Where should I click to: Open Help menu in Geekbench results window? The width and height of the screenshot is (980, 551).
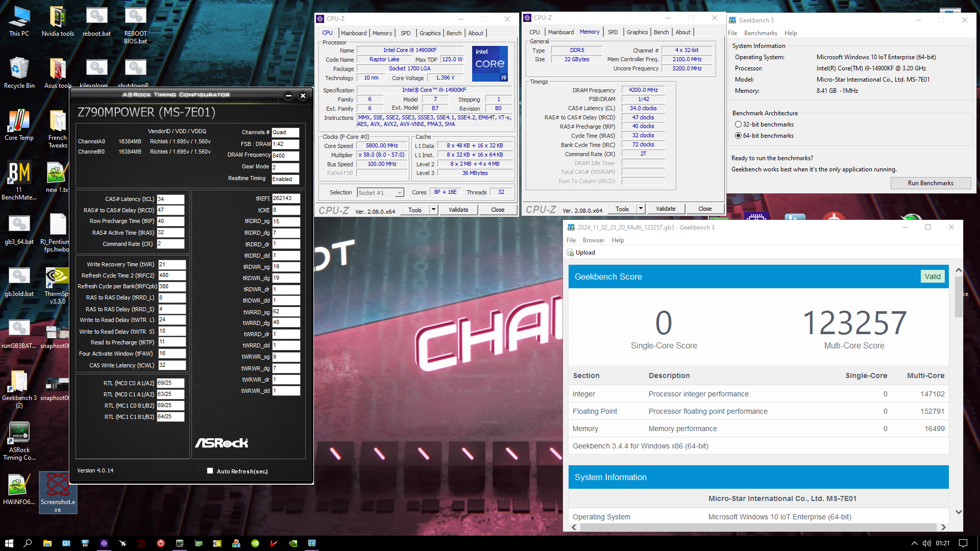pyautogui.click(x=618, y=240)
